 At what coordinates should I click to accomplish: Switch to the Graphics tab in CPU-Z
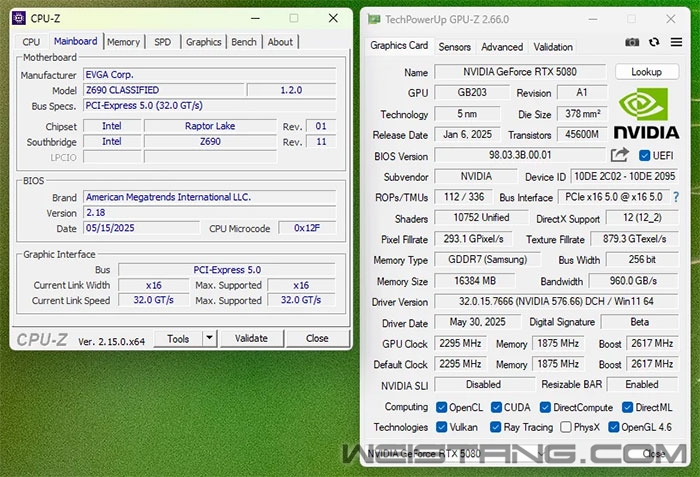click(204, 42)
